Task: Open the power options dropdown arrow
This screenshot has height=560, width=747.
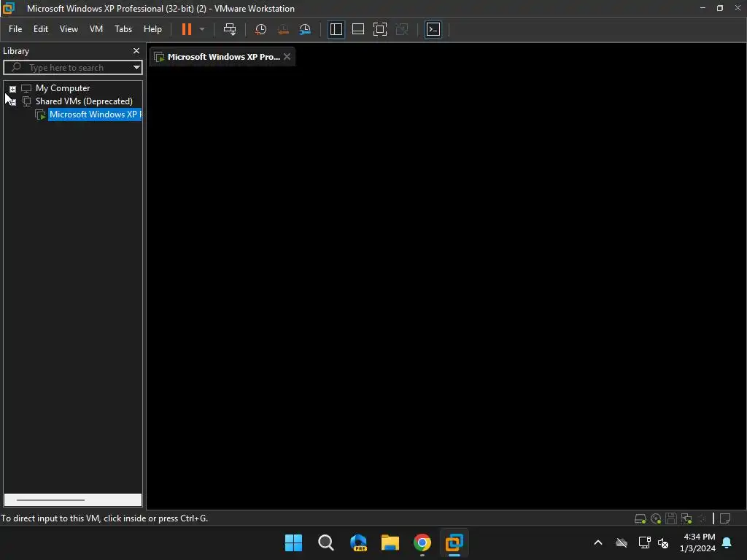Action: click(x=202, y=29)
